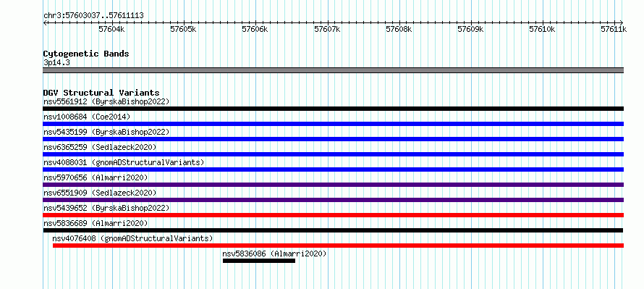This screenshot has width=644, height=289.
Task: Click the left arrowhead of the ruler
Action: (45, 22)
